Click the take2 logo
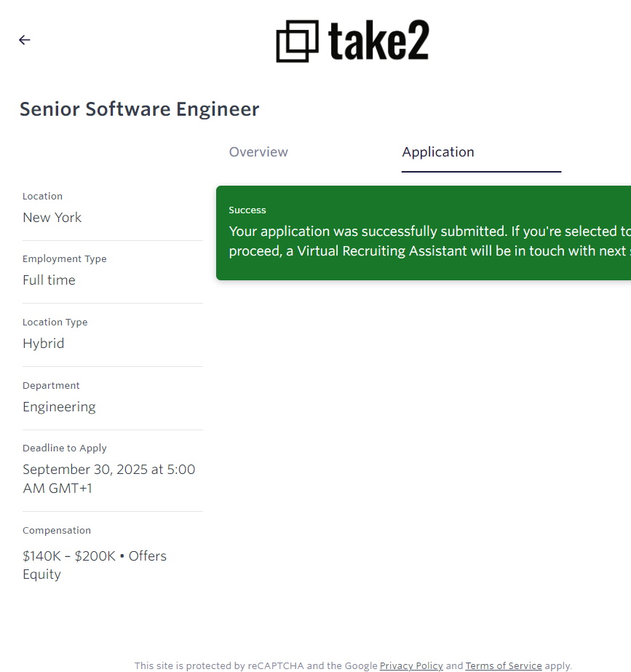631x672 pixels. coord(352,41)
